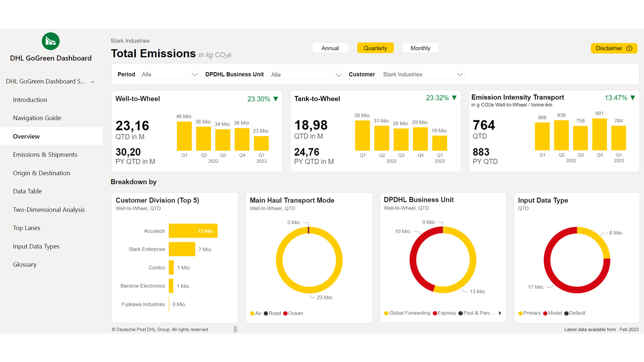The height and width of the screenshot is (362, 644).
Task: Click the Barstow Electronics bar
Action: pos(171,286)
